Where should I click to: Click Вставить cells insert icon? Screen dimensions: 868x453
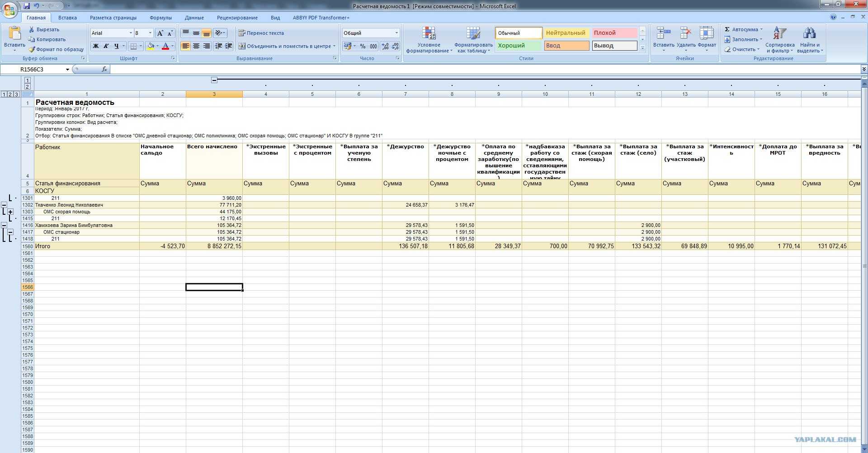pyautogui.click(x=664, y=34)
